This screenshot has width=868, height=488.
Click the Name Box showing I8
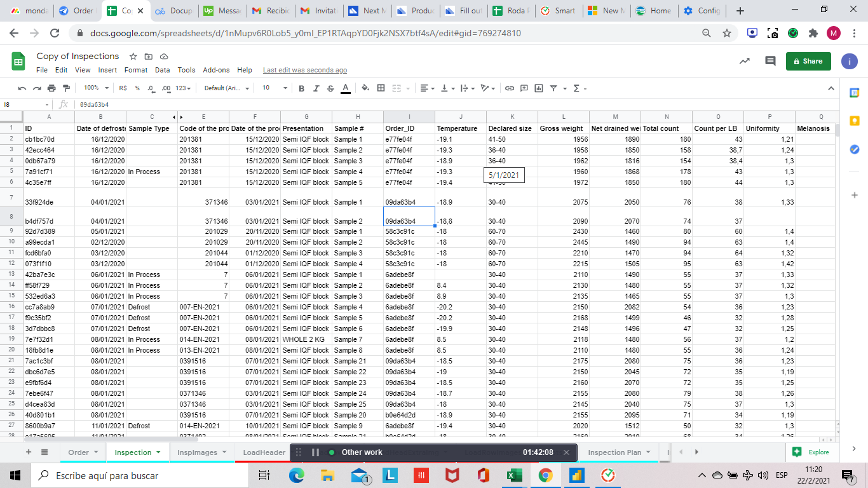point(25,104)
